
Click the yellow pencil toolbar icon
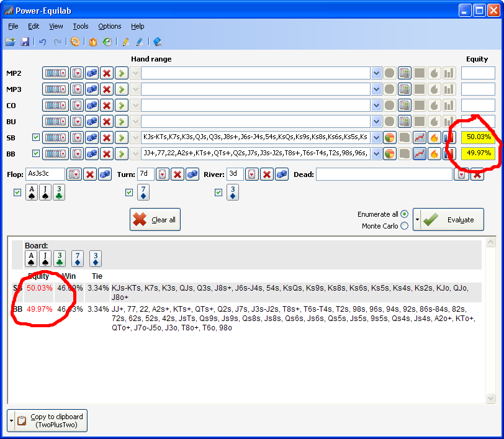point(125,42)
